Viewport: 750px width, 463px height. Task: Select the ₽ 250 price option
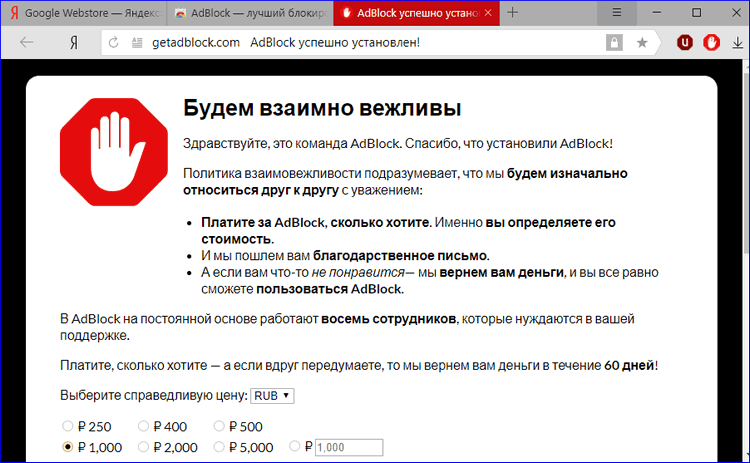67,426
